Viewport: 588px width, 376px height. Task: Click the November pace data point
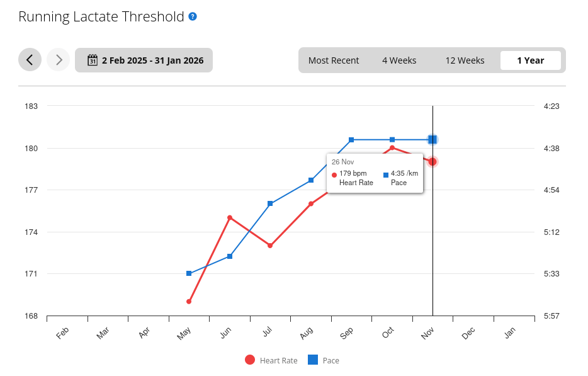pos(433,139)
